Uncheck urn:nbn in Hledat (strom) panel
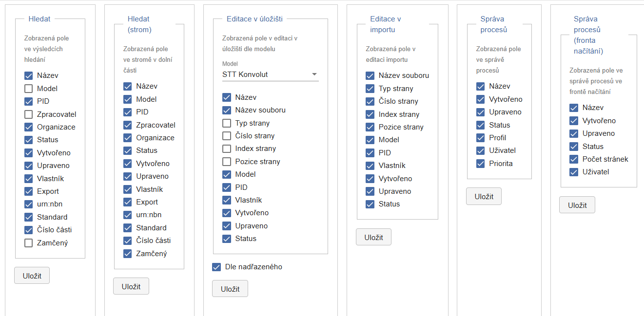 (x=128, y=215)
